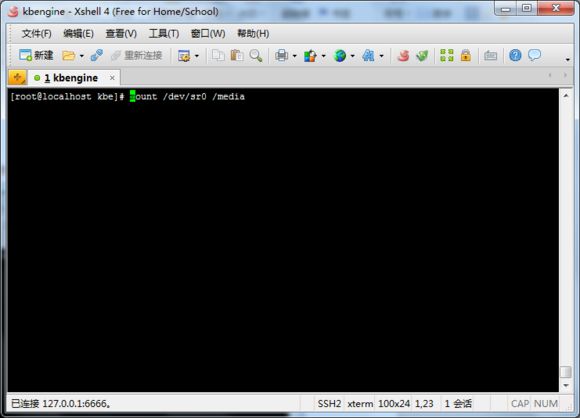The width and height of the screenshot is (580, 418).
Task: Click the tab scroll right arrow
Action: (565, 75)
